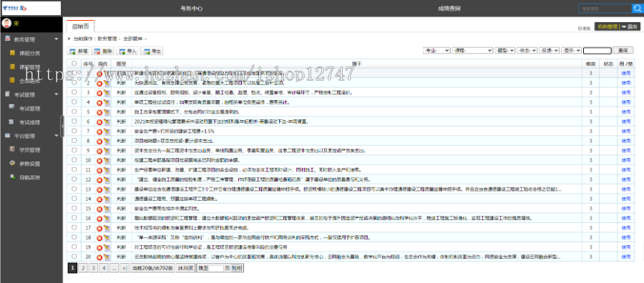644x283 pixels.
Task: Tick checkbox beside question 9
Action: click(74, 150)
